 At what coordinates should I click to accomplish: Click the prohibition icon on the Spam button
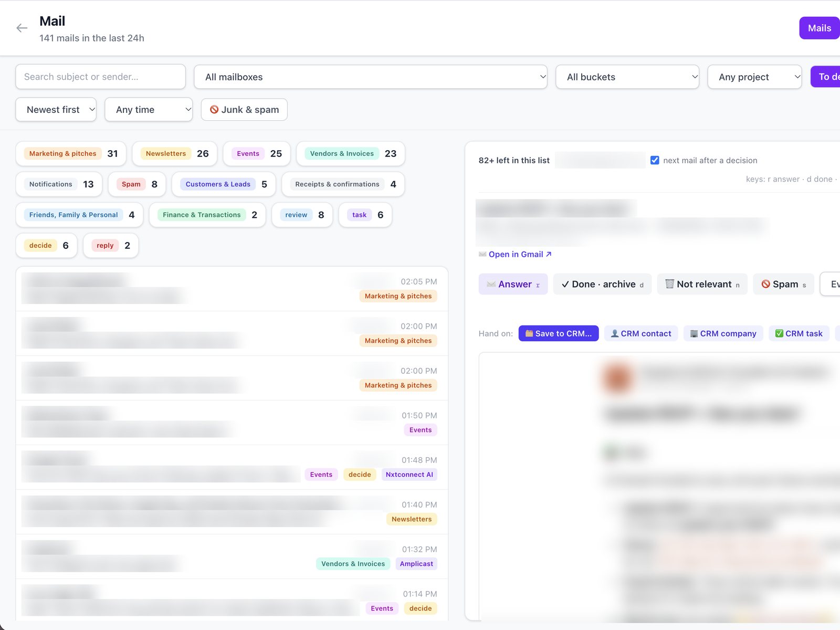click(765, 284)
